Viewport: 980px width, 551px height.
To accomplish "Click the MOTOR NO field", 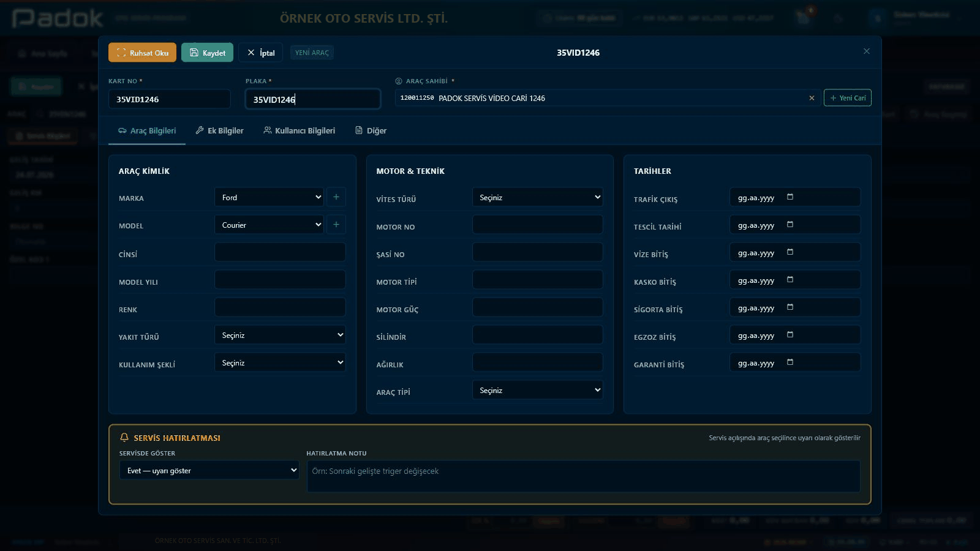I will coord(538,225).
